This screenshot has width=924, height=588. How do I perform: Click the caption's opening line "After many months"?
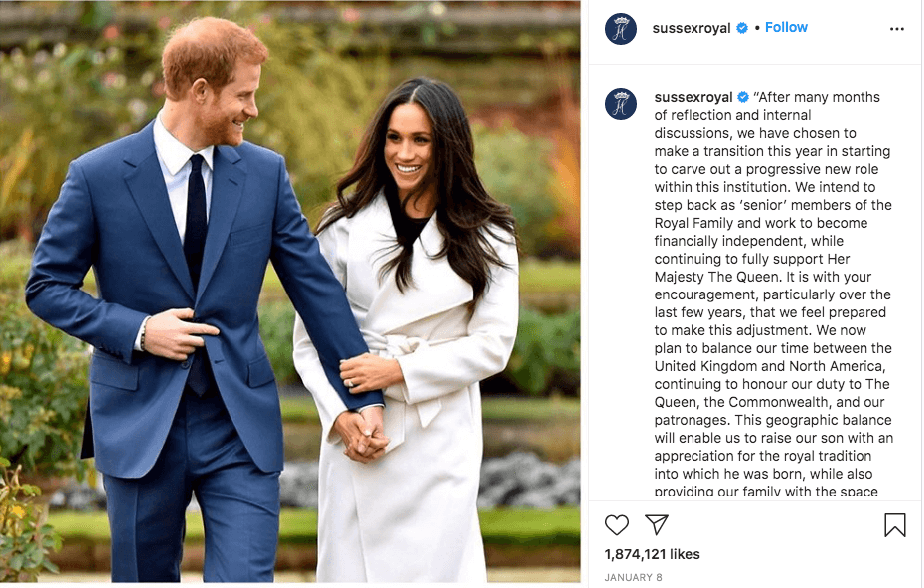(817, 97)
